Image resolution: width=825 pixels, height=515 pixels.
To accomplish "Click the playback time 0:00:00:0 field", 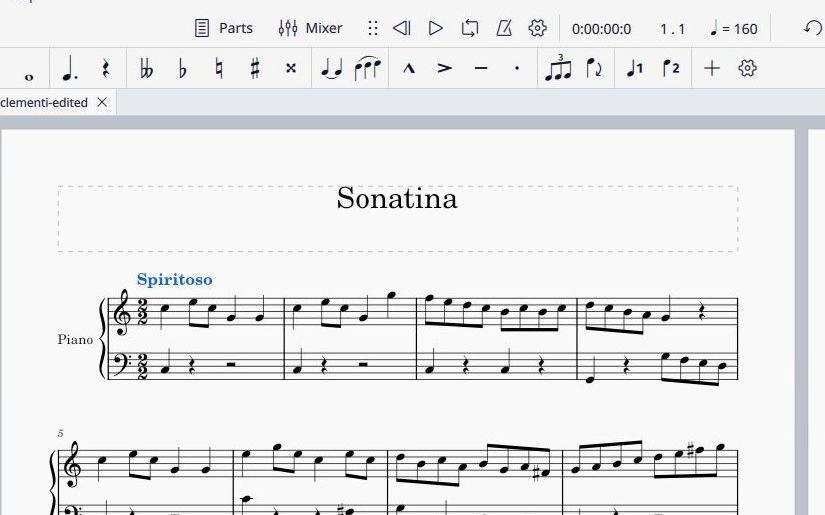I will pyautogui.click(x=601, y=29).
